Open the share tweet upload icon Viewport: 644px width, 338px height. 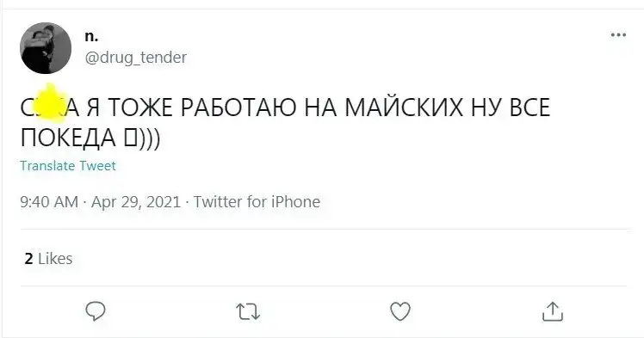(553, 311)
